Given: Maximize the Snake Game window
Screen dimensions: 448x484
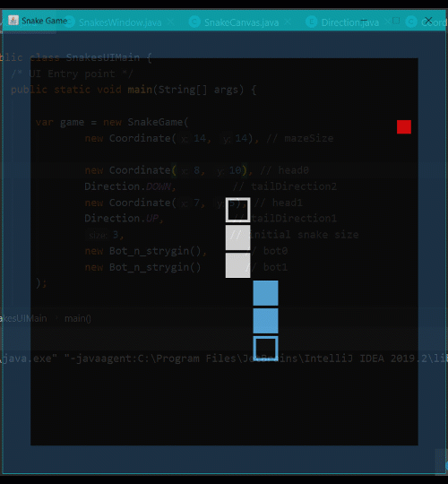Looking at the screenshot, I should 396,21.
